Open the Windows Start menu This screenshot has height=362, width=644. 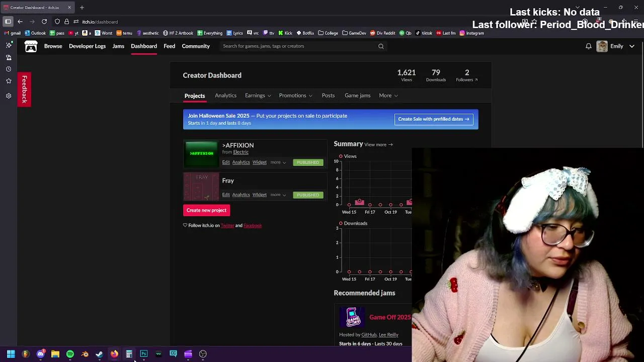[x=11, y=354]
